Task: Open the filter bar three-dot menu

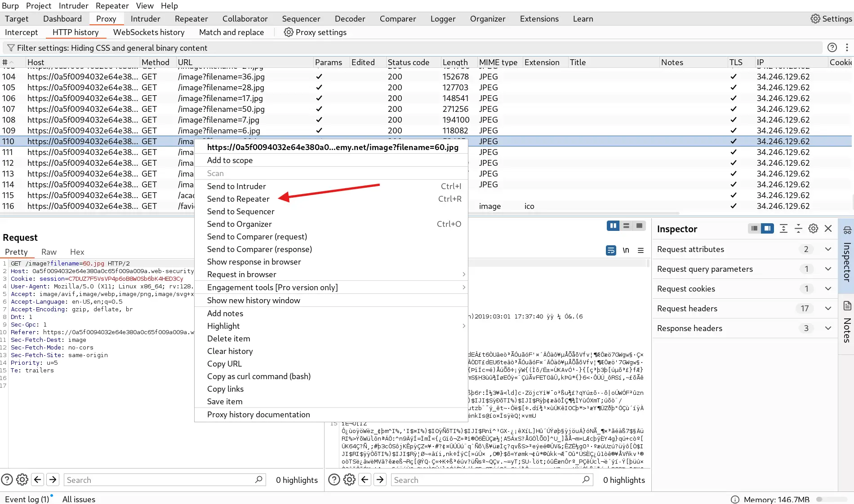Action: pos(847,48)
